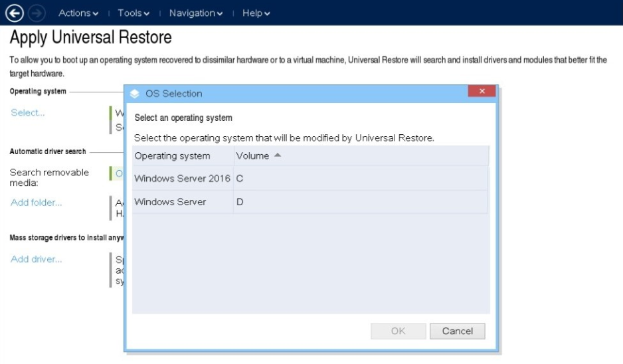Viewport: 623px width, 364px height.
Task: Click the Apply Universal Restore heading
Action: [90, 37]
